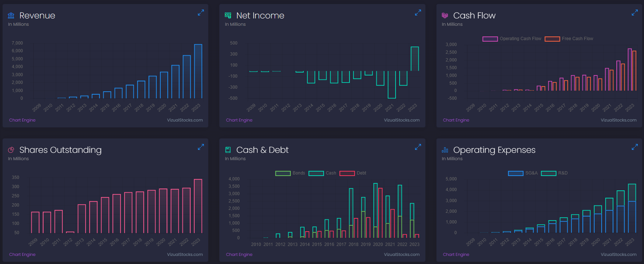Image resolution: width=644 pixels, height=264 pixels.
Task: Click the Shares Outstanding card title
Action: (60, 150)
